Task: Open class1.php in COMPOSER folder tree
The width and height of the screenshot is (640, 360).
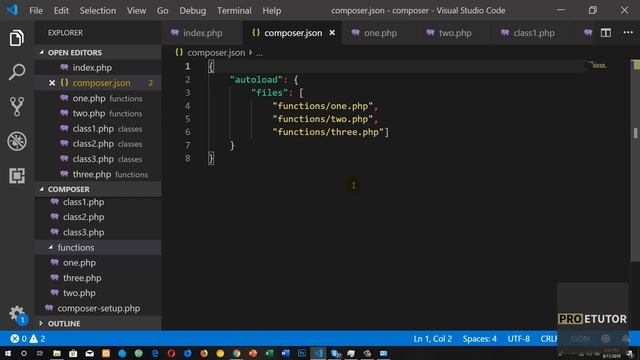Action: (x=98, y=202)
